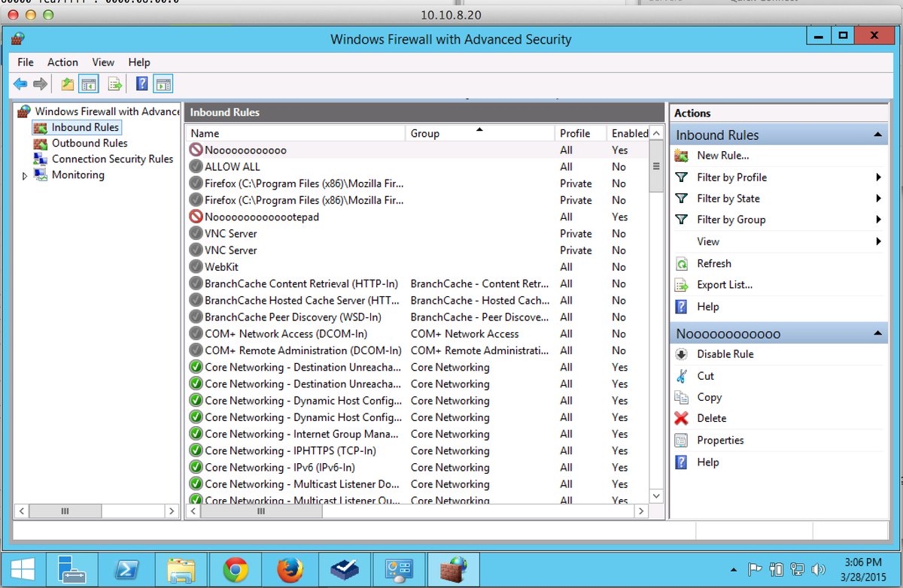Click the Cut scissors icon in Actions
The width and height of the screenshot is (903, 588).
[x=682, y=376]
